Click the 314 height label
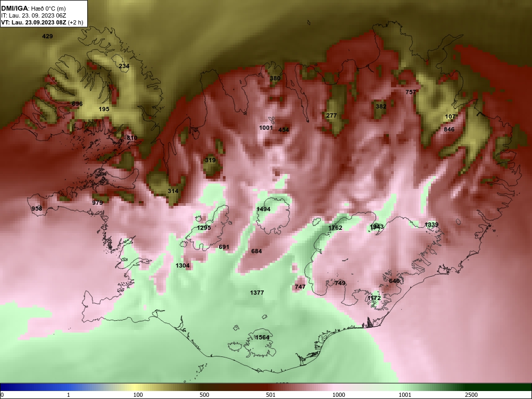This screenshot has width=532, height=399. (x=173, y=191)
